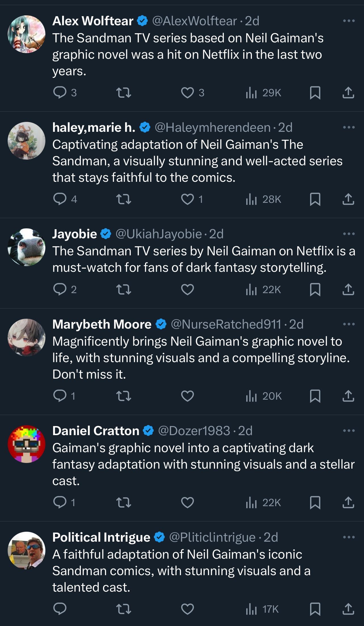
Task: Share Alex Wolftear's tweet
Action: click(x=348, y=93)
